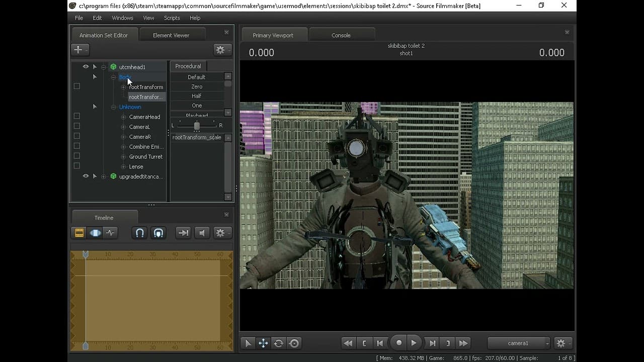
Task: Jump to the next clip bracket
Action: pyautogui.click(x=448, y=343)
